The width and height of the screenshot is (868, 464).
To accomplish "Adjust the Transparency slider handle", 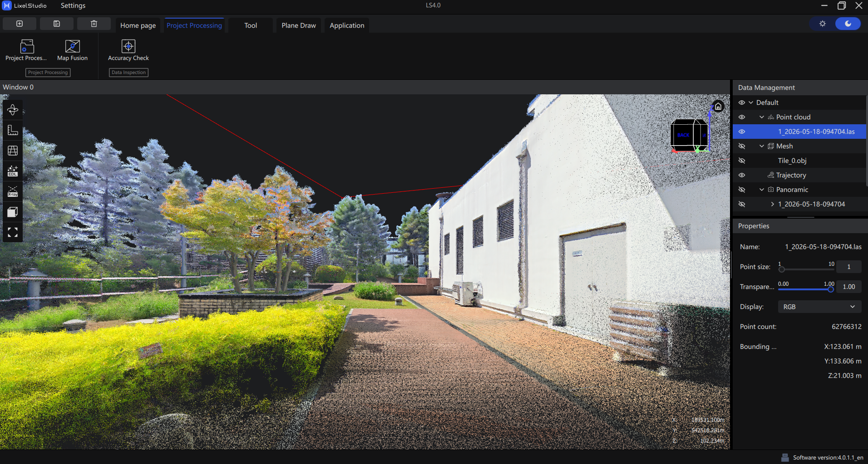I will (831, 289).
